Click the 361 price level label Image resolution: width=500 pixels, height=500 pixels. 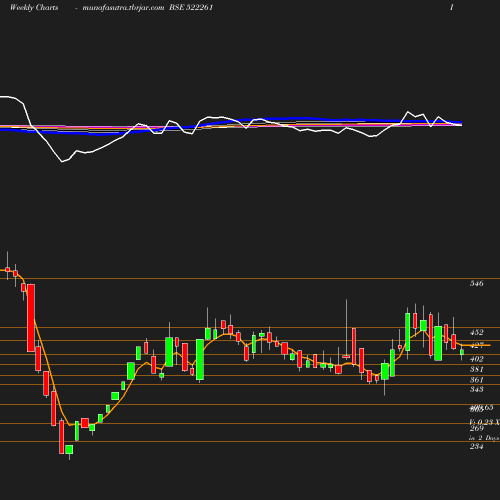(x=476, y=380)
